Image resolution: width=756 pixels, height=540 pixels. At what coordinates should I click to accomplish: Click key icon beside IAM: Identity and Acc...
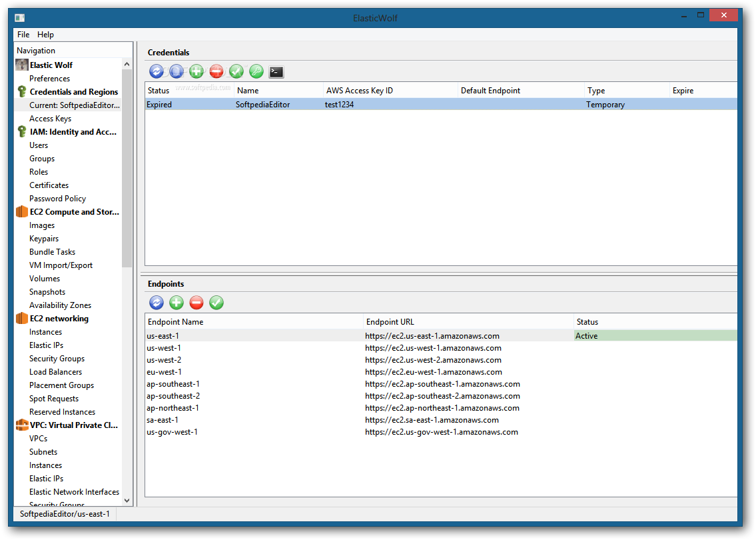pos(22,131)
